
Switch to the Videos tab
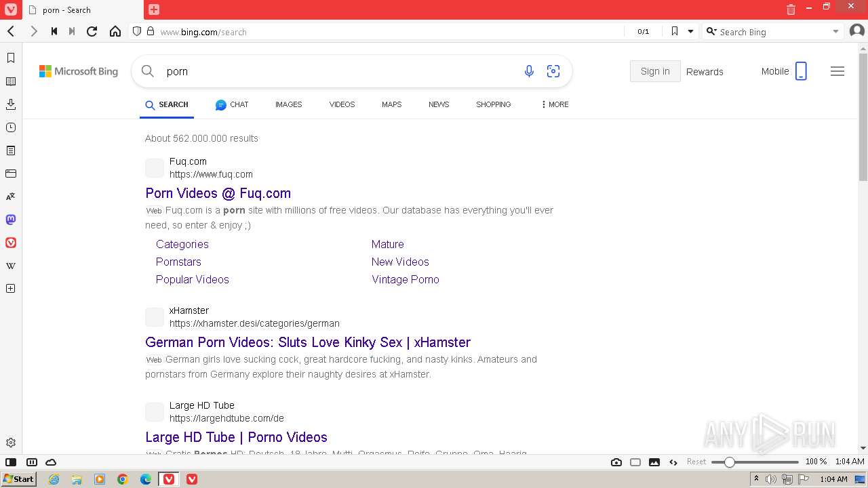pos(342,104)
